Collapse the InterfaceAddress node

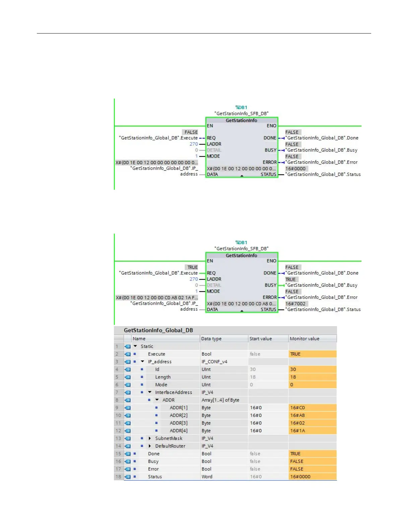150,392
